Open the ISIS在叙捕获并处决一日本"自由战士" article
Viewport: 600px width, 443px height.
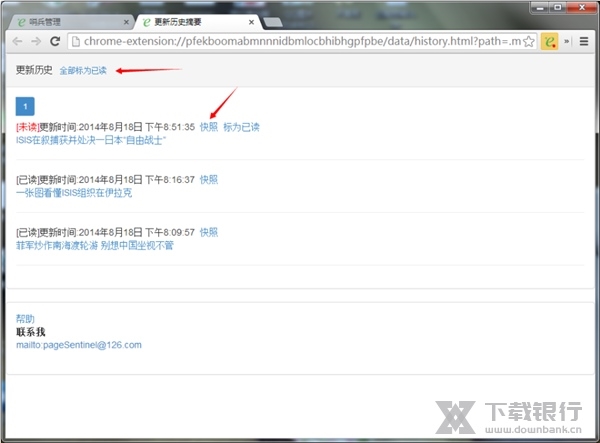[91, 140]
